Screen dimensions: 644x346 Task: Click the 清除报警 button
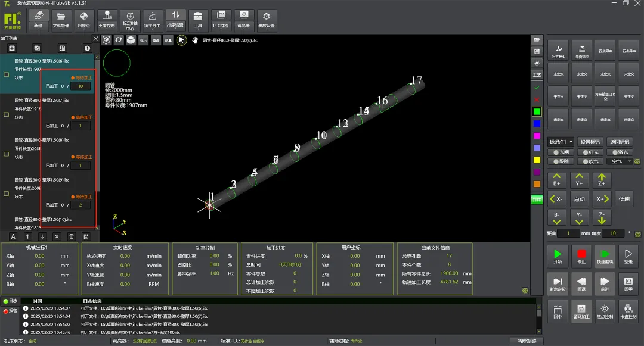pyautogui.click(x=527, y=341)
